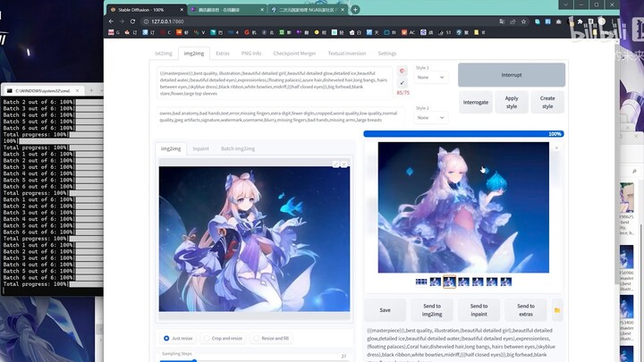Open a new browser tab

point(355,10)
